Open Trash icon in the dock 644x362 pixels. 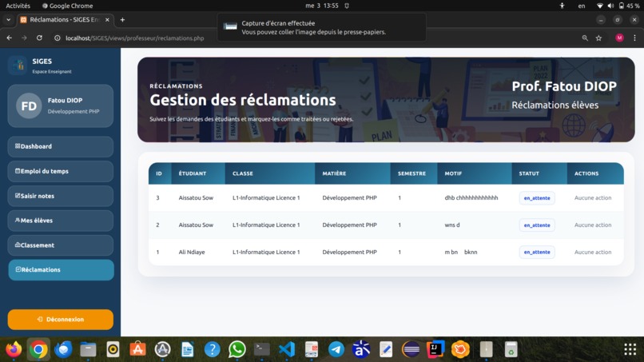(x=511, y=349)
